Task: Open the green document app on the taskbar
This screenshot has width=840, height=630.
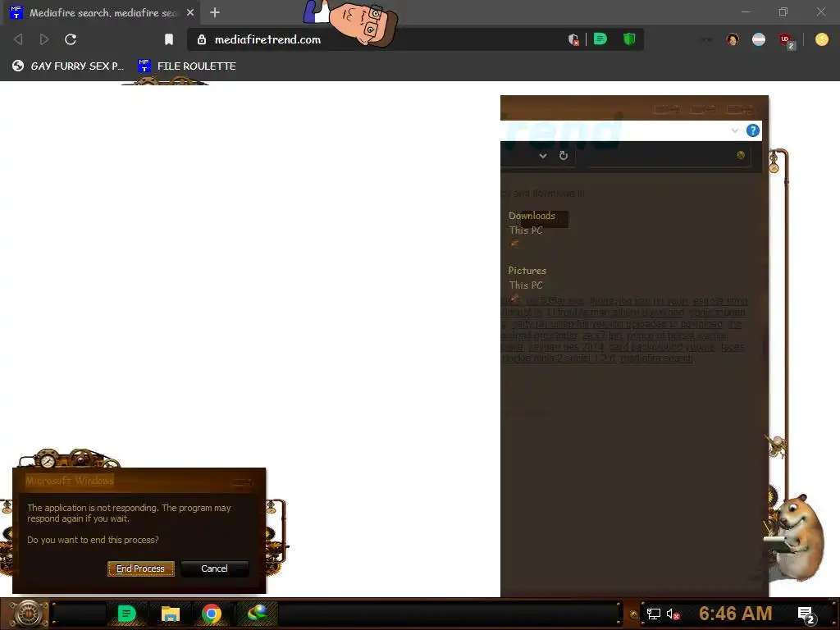Action: [126, 614]
